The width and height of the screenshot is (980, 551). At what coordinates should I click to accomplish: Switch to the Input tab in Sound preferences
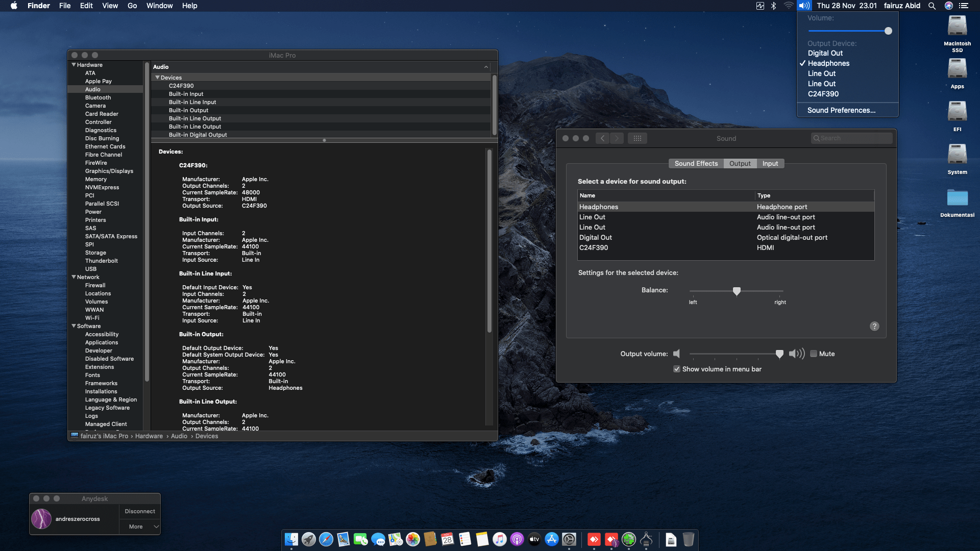[x=770, y=163]
